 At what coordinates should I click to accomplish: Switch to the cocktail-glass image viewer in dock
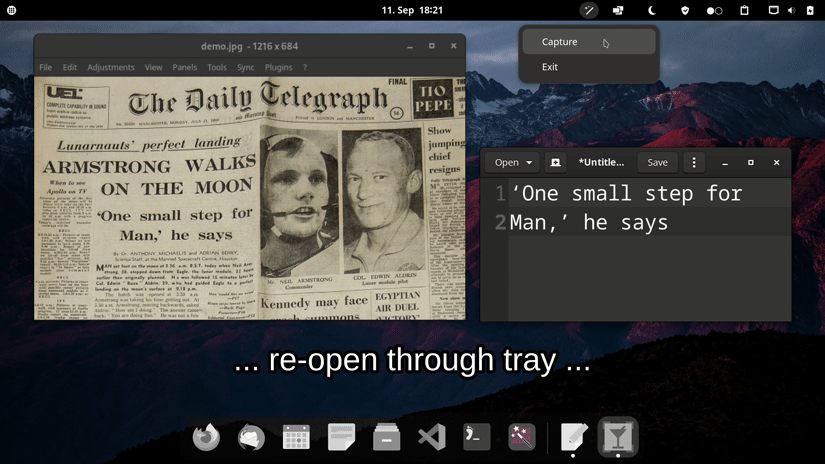coord(618,437)
